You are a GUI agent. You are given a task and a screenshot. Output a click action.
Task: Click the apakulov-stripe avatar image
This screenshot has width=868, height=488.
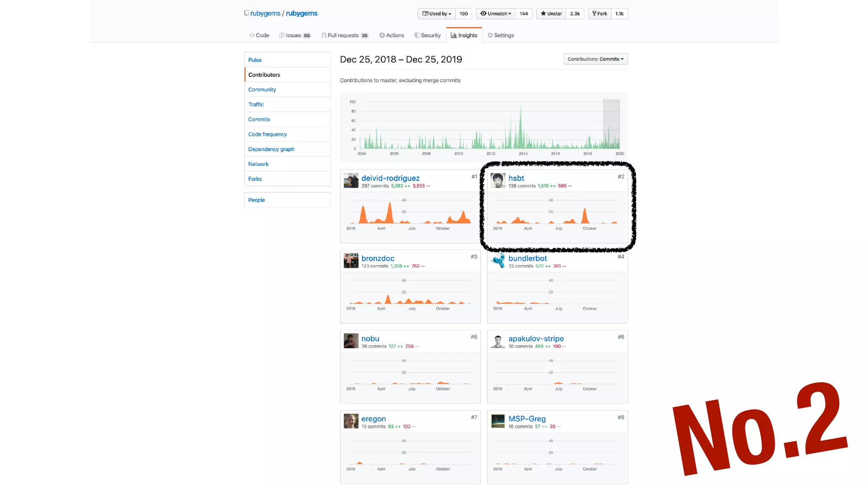[x=498, y=341]
